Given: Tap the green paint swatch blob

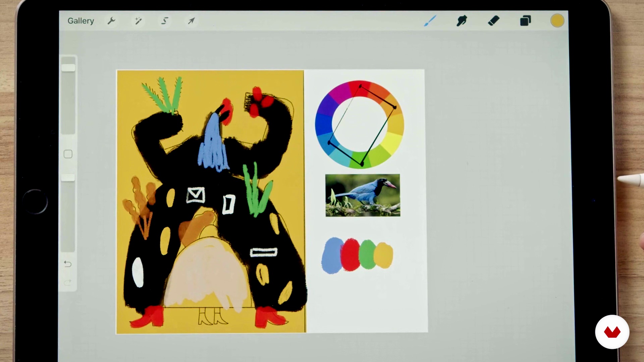Looking at the screenshot, I should (x=367, y=255).
